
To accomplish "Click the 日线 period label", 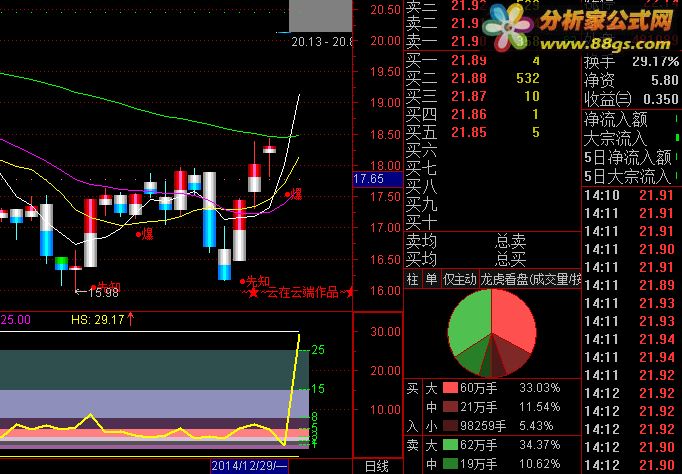I will point(377,467).
